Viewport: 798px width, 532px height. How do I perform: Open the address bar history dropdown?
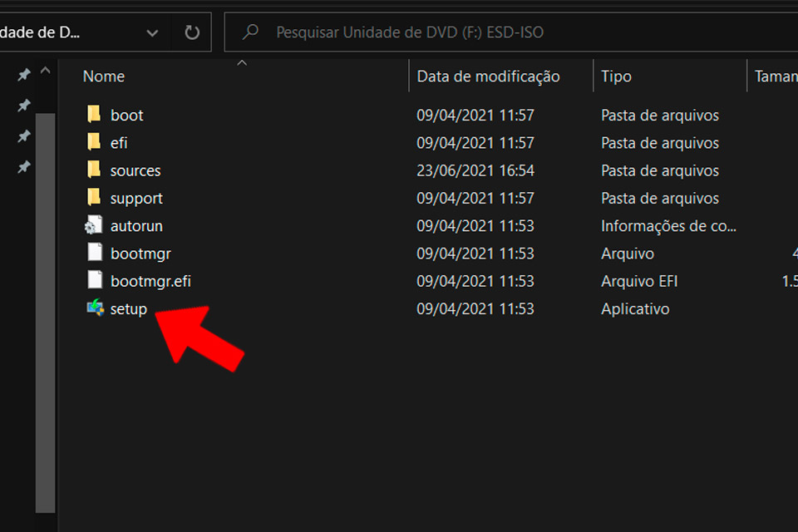(x=152, y=33)
